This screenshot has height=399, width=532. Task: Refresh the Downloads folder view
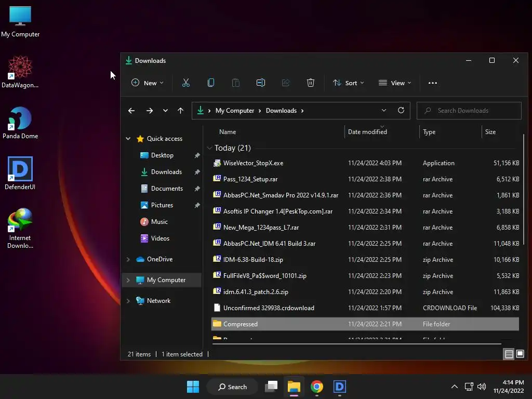pyautogui.click(x=401, y=110)
